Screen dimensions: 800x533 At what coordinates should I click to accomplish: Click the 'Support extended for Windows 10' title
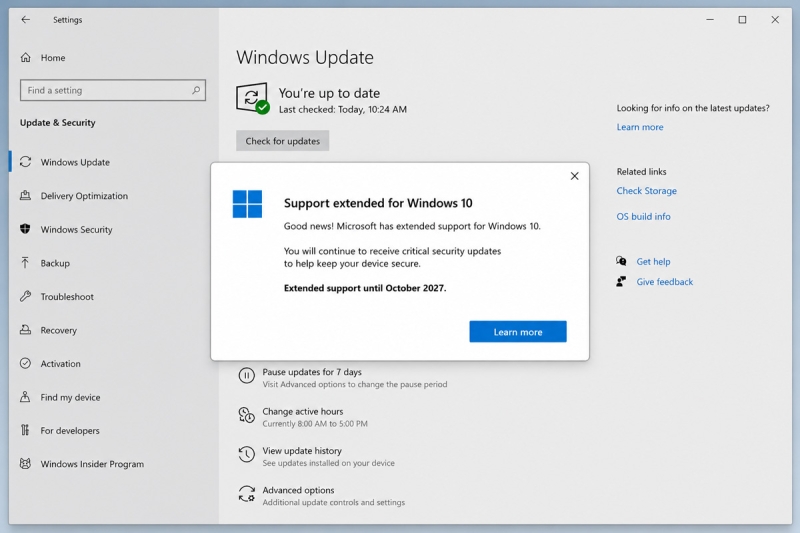378,203
